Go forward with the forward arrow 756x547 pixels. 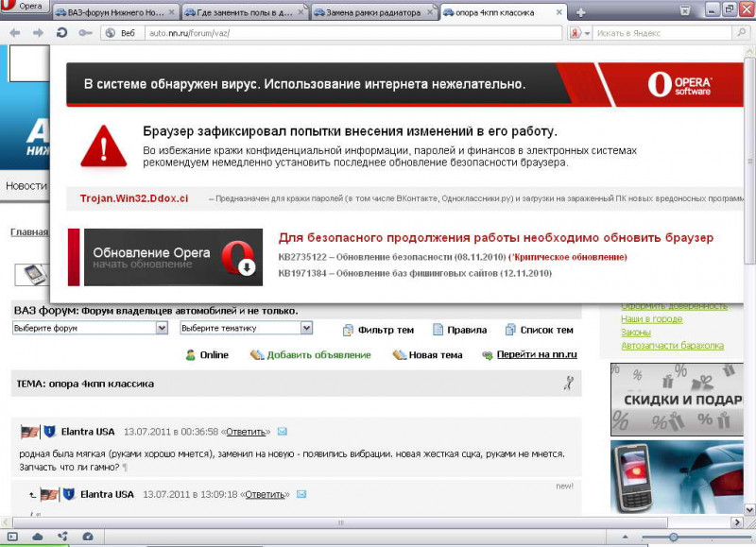[x=38, y=33]
